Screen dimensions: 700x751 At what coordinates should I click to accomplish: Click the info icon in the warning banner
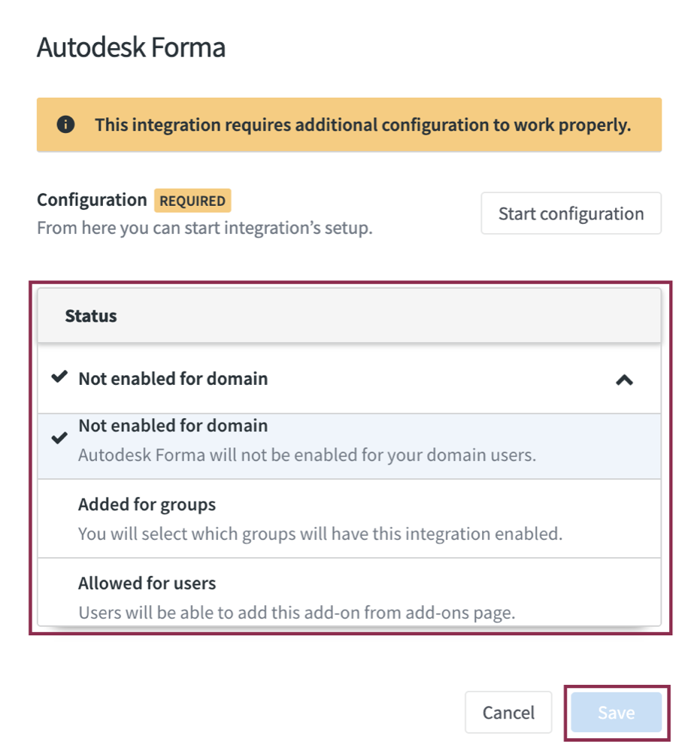point(66,125)
